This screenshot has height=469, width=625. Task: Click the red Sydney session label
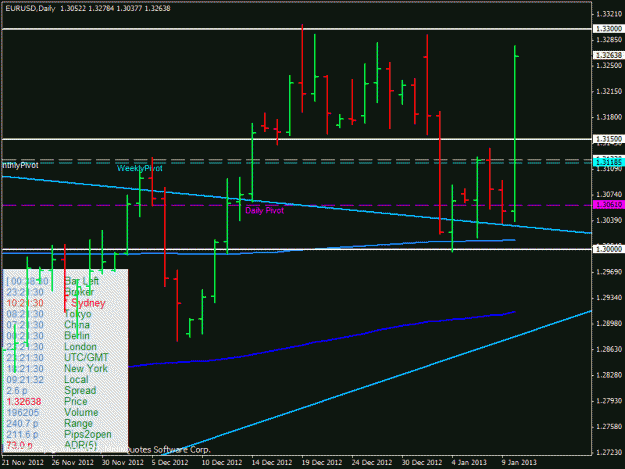(x=88, y=303)
